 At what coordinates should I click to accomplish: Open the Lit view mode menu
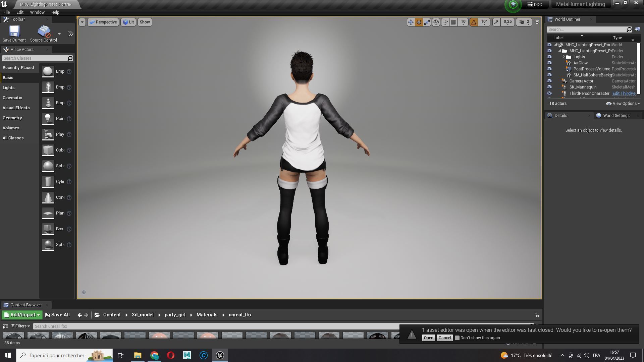(x=128, y=22)
